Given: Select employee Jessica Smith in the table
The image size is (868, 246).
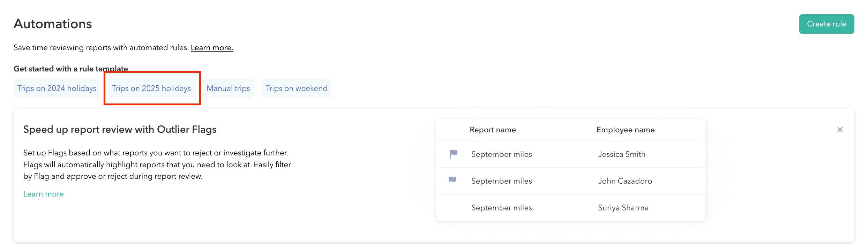Looking at the screenshot, I should (621, 154).
